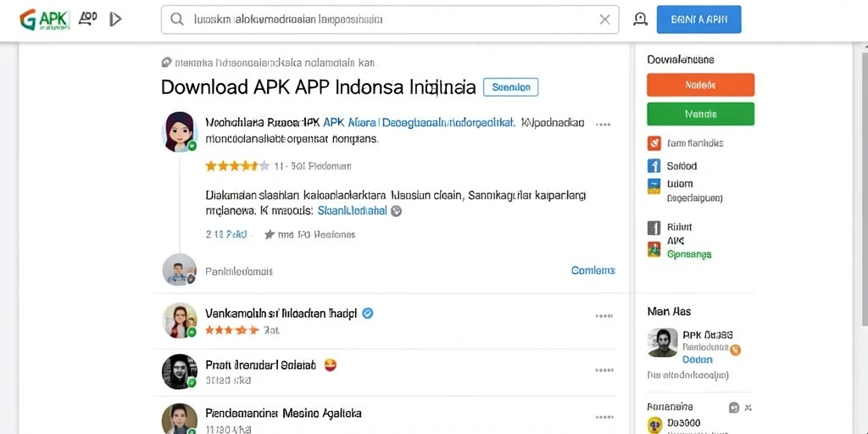Image resolution: width=868 pixels, height=434 pixels.
Task: Open more options dots on Pendemandna post
Action: [604, 417]
